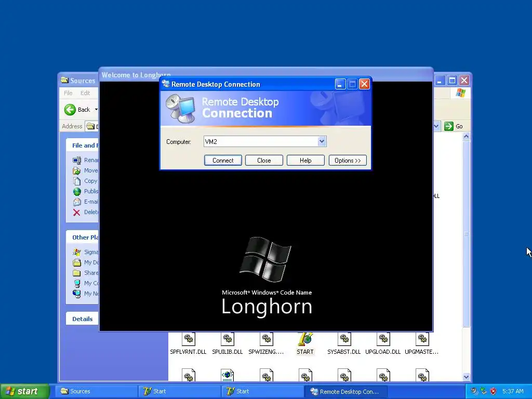
Task: Switch to Remote Desktop Con... taskbar button
Action: coord(346,392)
